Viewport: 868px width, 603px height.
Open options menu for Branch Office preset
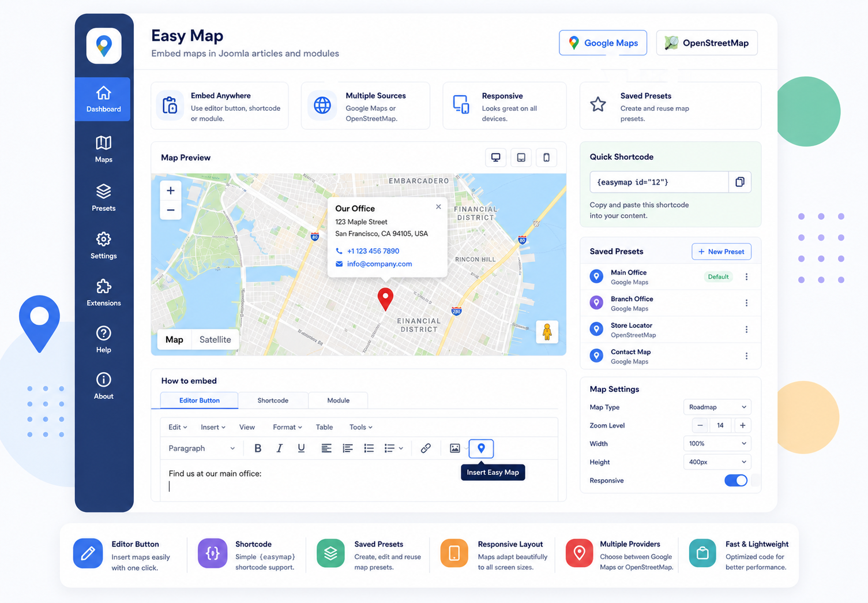coord(746,303)
